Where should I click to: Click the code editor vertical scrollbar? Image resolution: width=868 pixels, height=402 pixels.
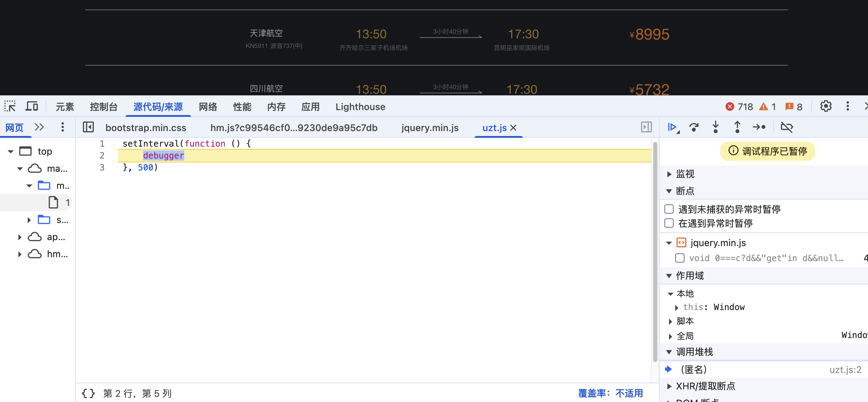click(x=655, y=253)
